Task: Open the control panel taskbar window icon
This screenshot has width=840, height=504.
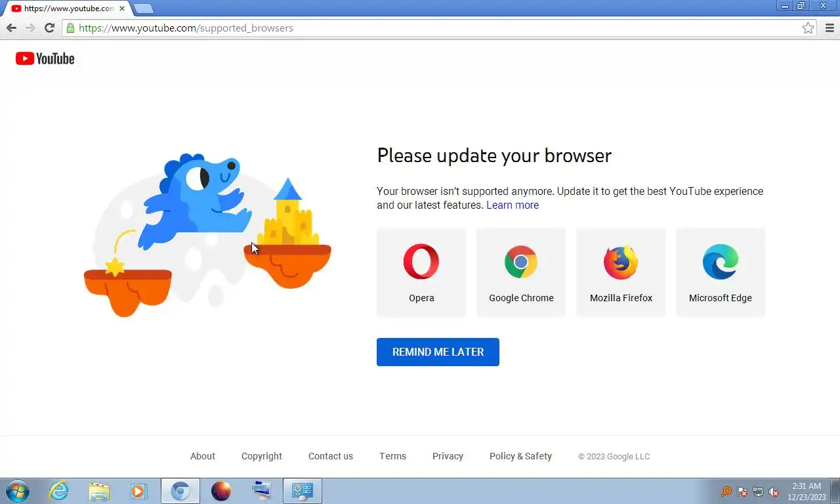Action: point(303,491)
